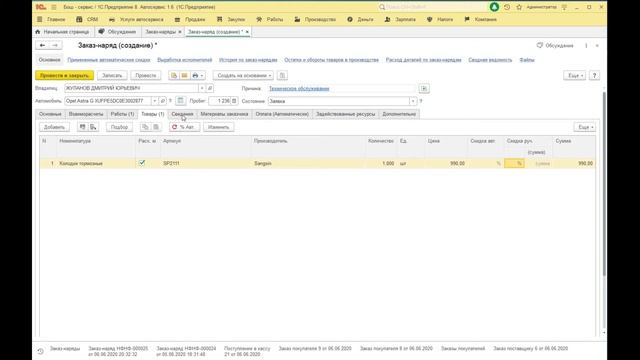This screenshot has width=640, height=360.
Task: Click the Подбор button
Action: click(119, 127)
